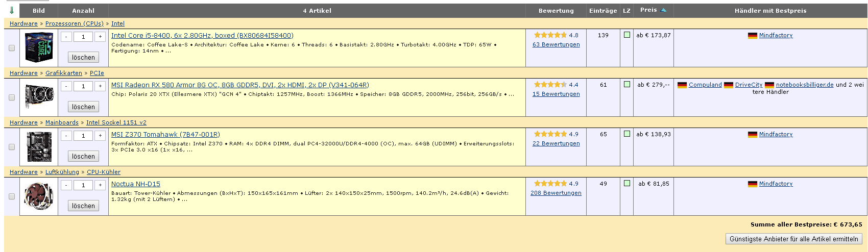The width and height of the screenshot is (868, 252).
Task: Focus quantity field for Intel Core i5-8400
Action: click(83, 37)
